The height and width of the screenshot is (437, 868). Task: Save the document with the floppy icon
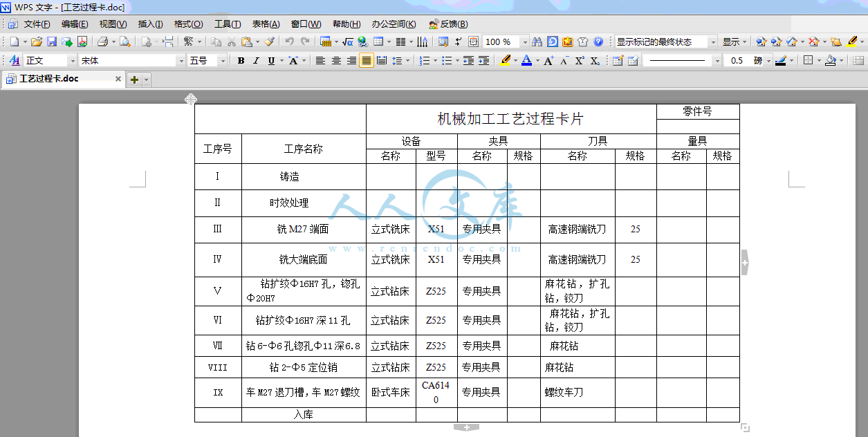tap(52, 42)
